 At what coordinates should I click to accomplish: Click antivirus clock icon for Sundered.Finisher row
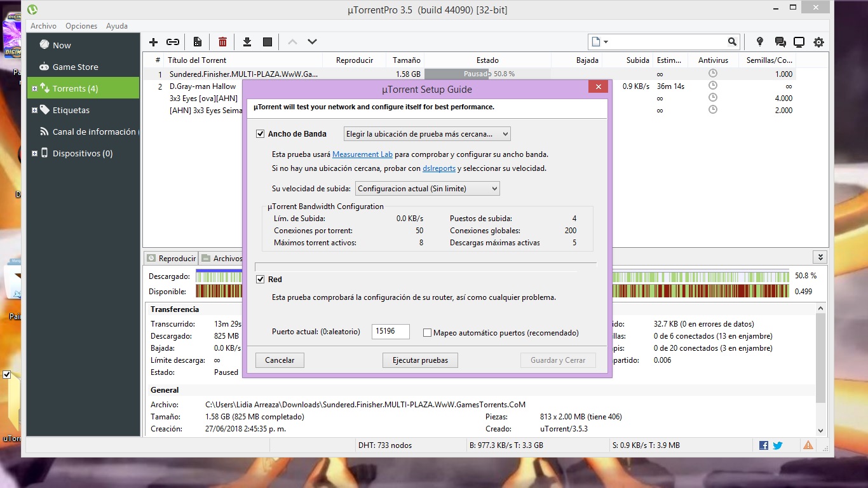coord(713,74)
